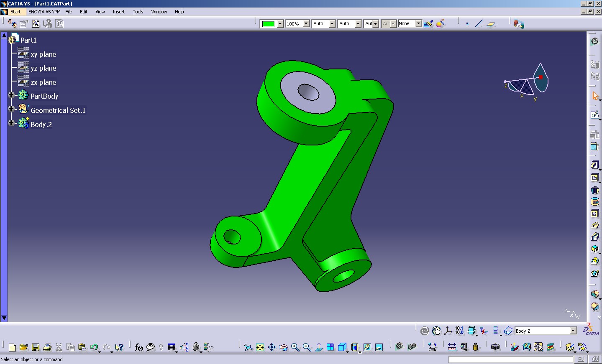Open the green color dropdown arrow
602x364 pixels.
(x=280, y=24)
